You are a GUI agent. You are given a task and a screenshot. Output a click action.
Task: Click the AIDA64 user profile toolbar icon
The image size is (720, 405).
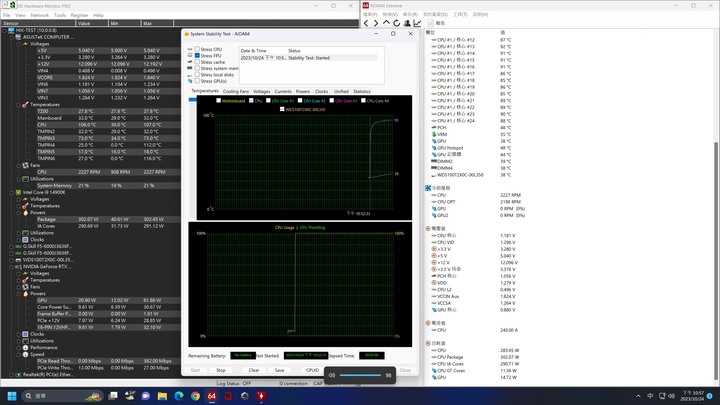(407, 23)
